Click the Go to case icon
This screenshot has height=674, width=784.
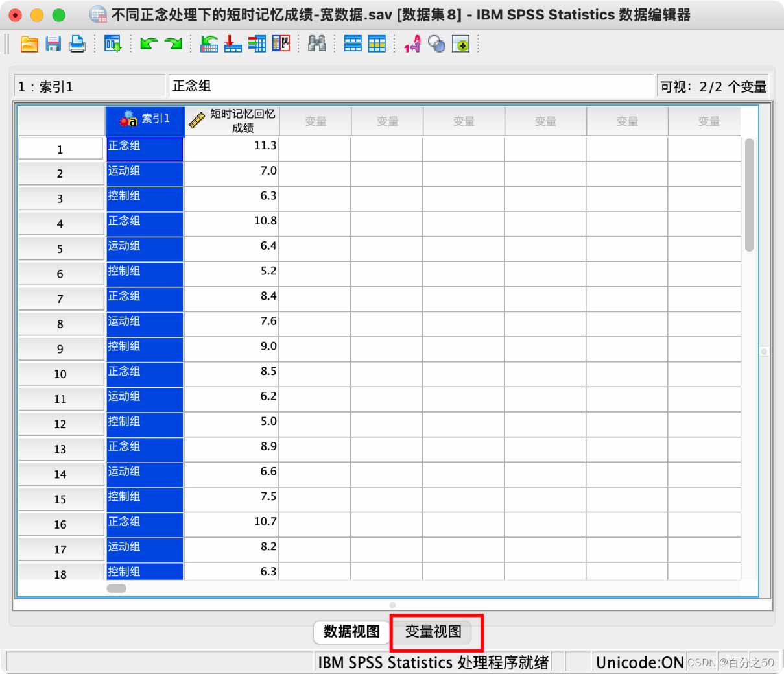(209, 44)
